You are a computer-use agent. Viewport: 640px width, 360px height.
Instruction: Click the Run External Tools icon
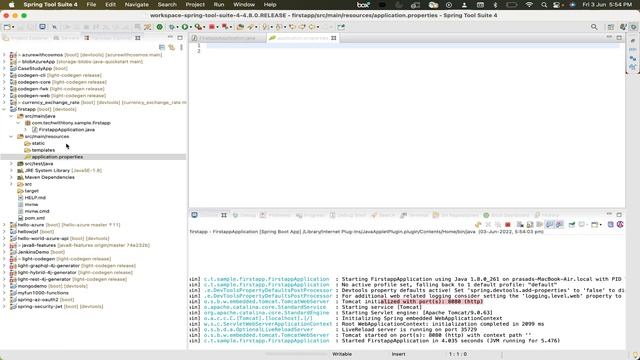[198, 27]
